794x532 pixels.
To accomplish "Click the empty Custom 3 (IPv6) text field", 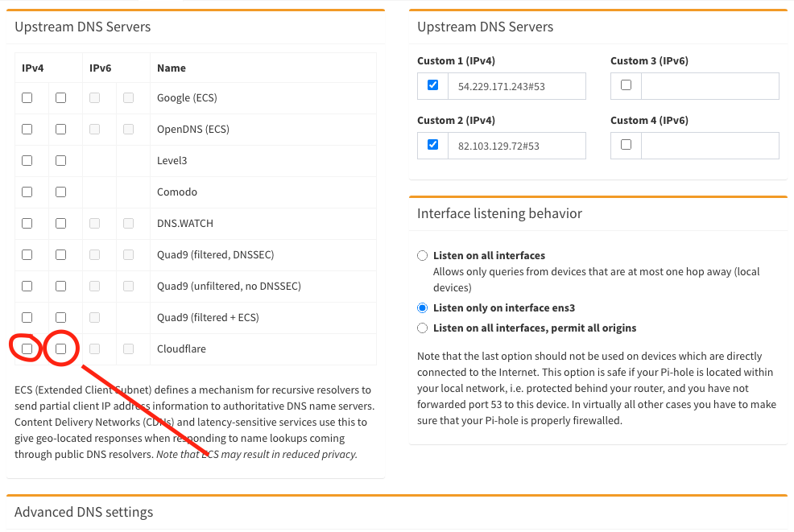I will pos(709,86).
